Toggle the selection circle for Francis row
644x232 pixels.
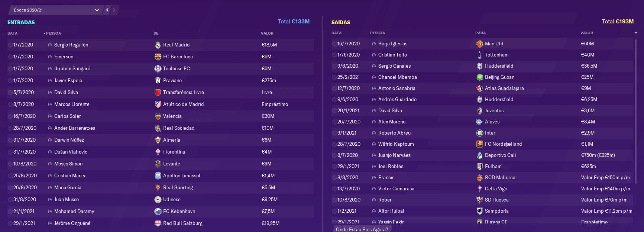click(x=334, y=178)
